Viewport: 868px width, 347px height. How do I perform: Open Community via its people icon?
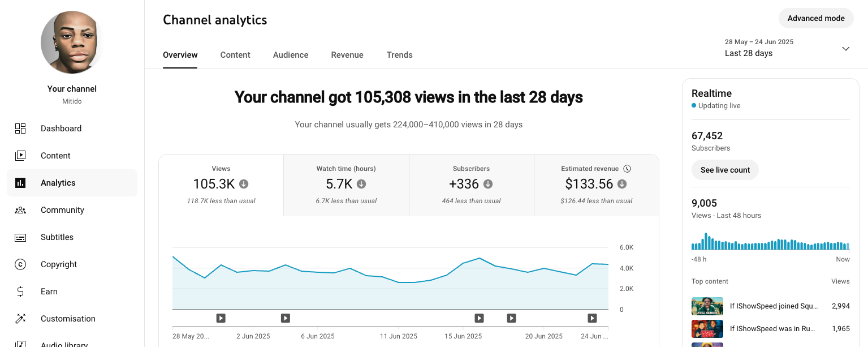(x=20, y=210)
